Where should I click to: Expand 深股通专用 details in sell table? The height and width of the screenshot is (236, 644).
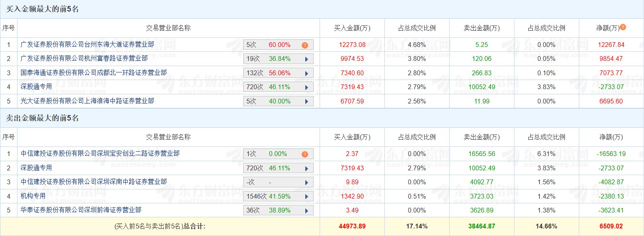click(306, 168)
